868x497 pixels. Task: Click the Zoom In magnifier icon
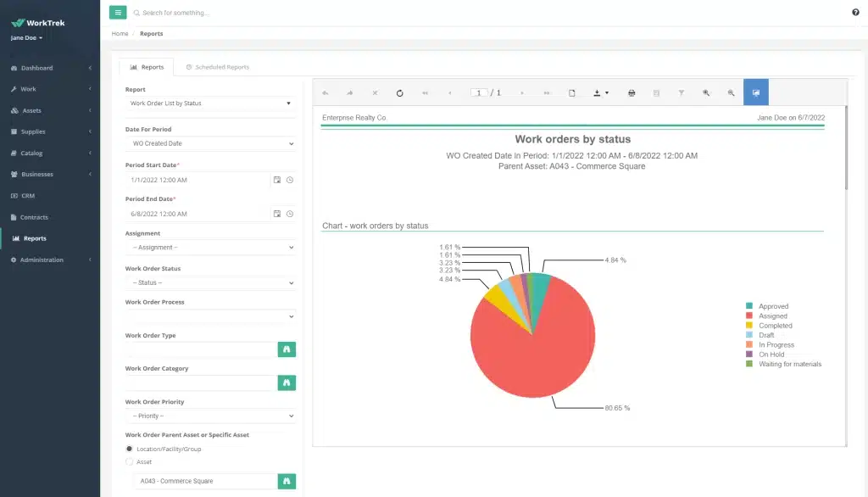[706, 93]
